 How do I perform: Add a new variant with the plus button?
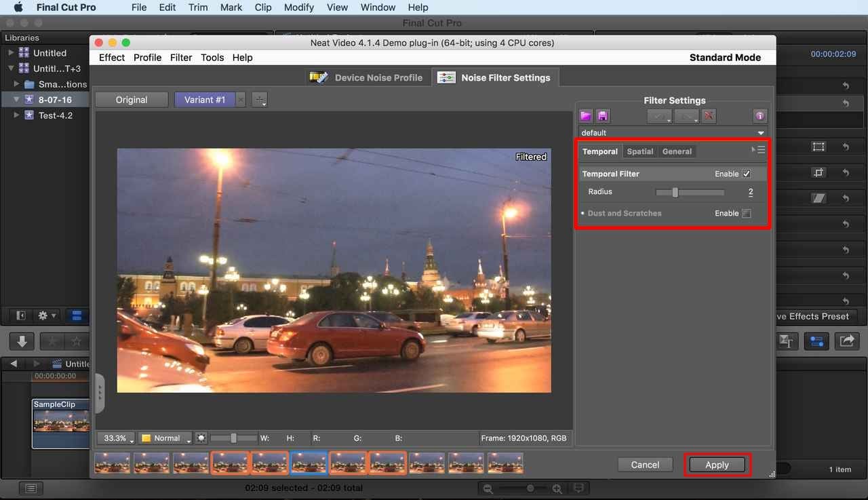coord(260,100)
